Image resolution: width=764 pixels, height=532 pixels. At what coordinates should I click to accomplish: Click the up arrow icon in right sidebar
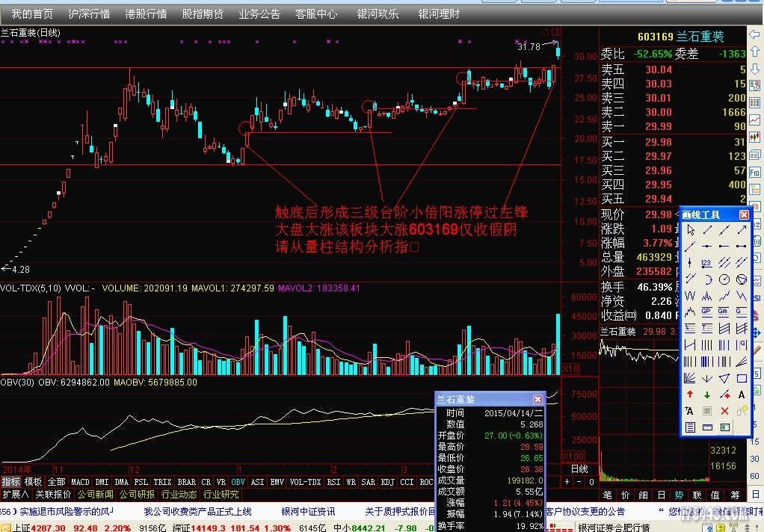(755, 51)
